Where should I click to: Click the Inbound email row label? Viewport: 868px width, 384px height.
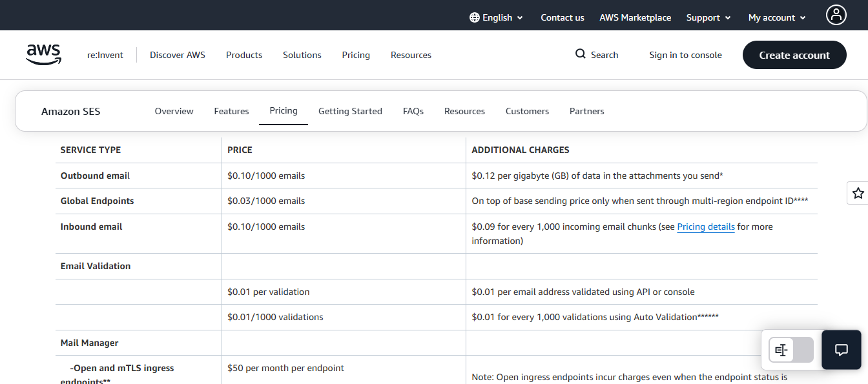pyautogui.click(x=91, y=227)
